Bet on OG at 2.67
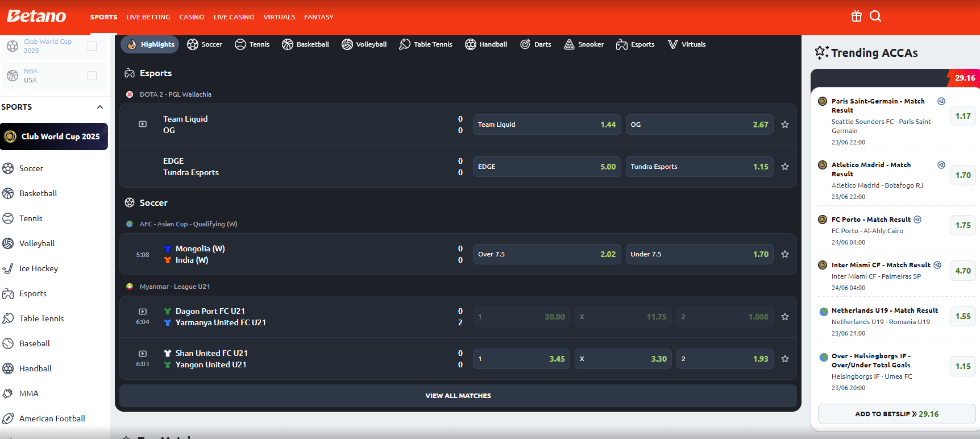 [x=699, y=125]
